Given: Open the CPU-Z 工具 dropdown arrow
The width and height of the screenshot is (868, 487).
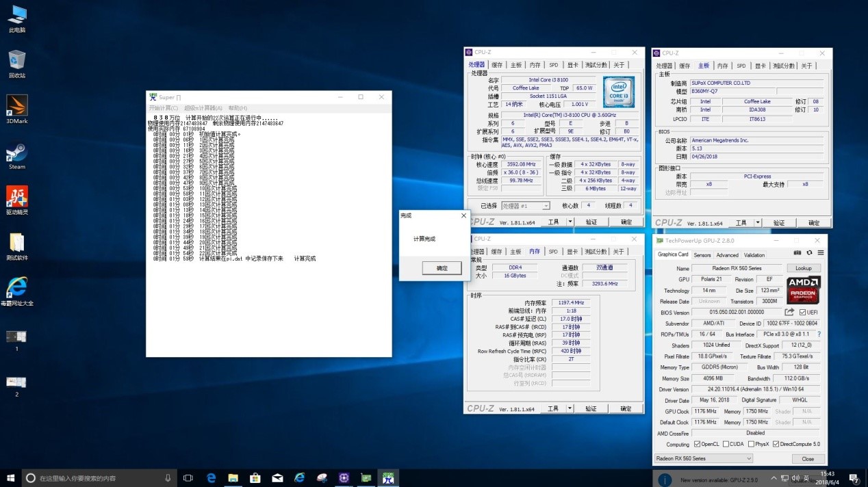Looking at the screenshot, I should pos(569,222).
